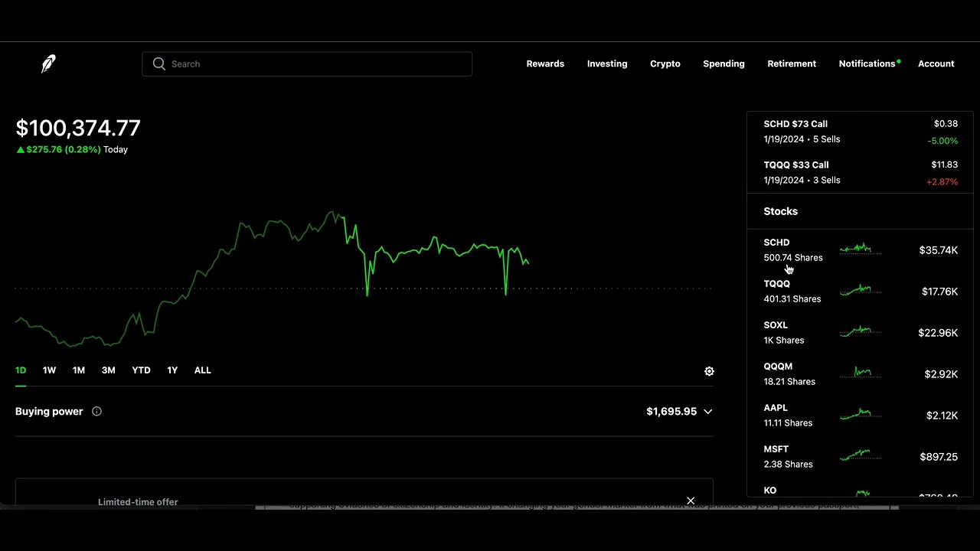Click the $1,695.95 buying power amount

pos(671,412)
